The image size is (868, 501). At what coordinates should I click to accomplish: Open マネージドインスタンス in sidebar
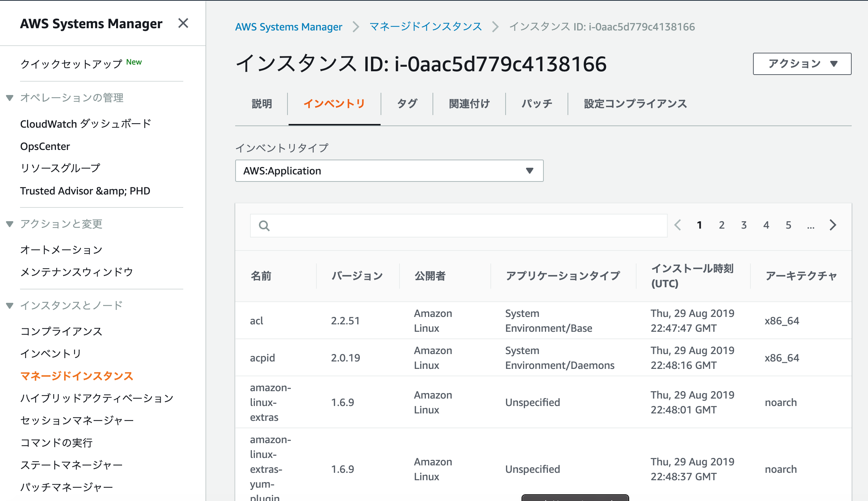(x=76, y=376)
